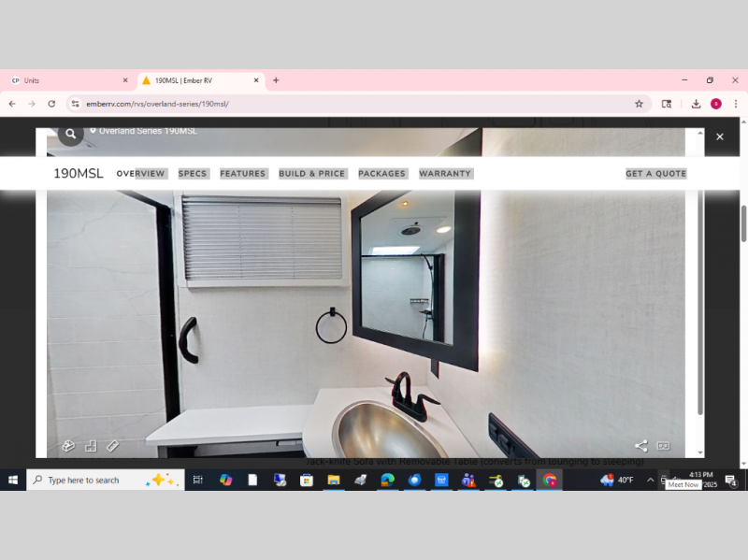The width and height of the screenshot is (748, 560).
Task: Open the SPECS section tab
Action: click(x=193, y=173)
